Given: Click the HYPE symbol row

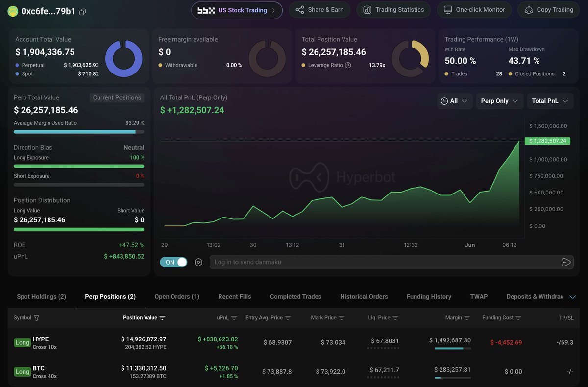Looking at the screenshot, I should (294, 342).
